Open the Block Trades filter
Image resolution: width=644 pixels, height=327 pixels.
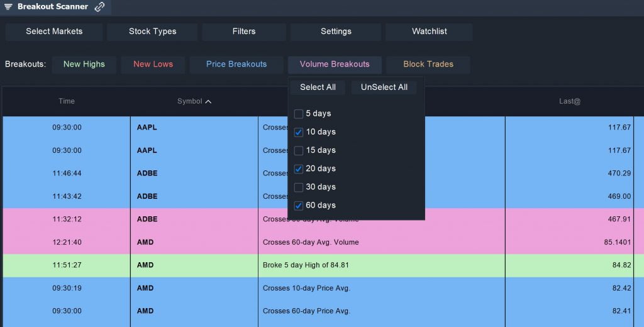[428, 64]
